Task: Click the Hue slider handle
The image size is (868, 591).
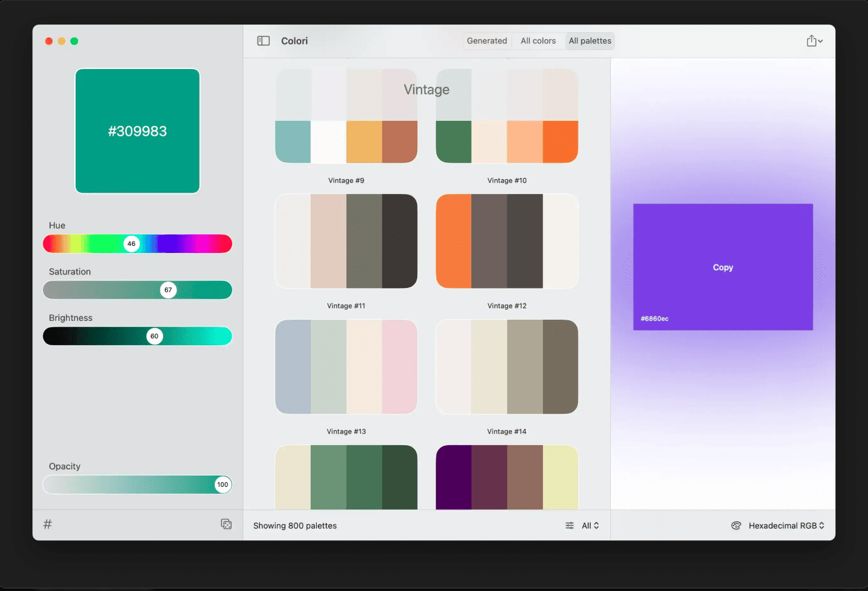Action: click(132, 244)
